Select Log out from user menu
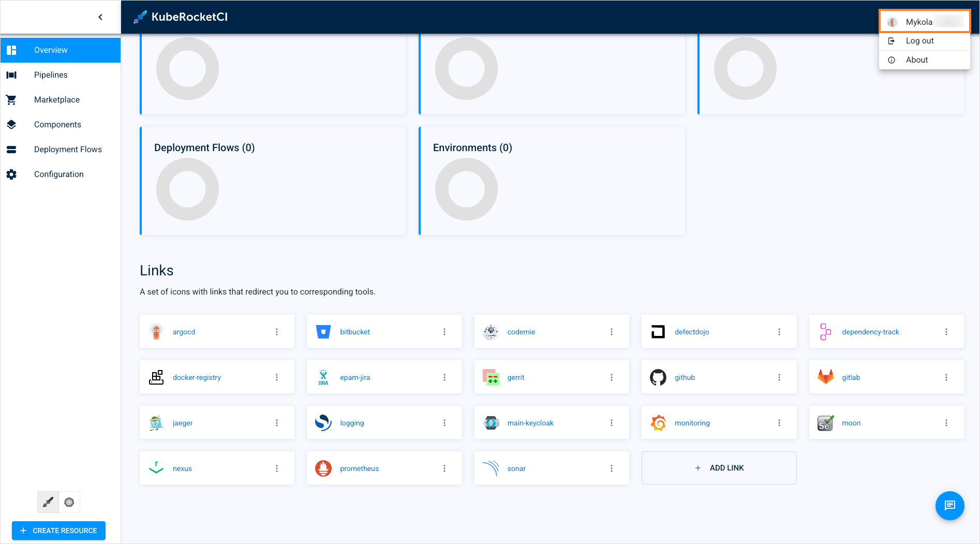980x544 pixels. point(919,41)
